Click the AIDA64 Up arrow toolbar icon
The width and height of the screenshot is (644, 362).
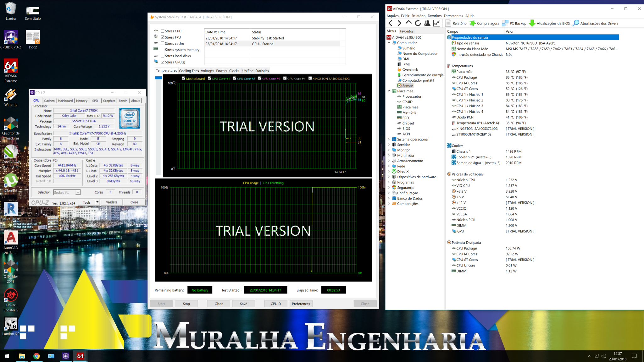coord(408,23)
